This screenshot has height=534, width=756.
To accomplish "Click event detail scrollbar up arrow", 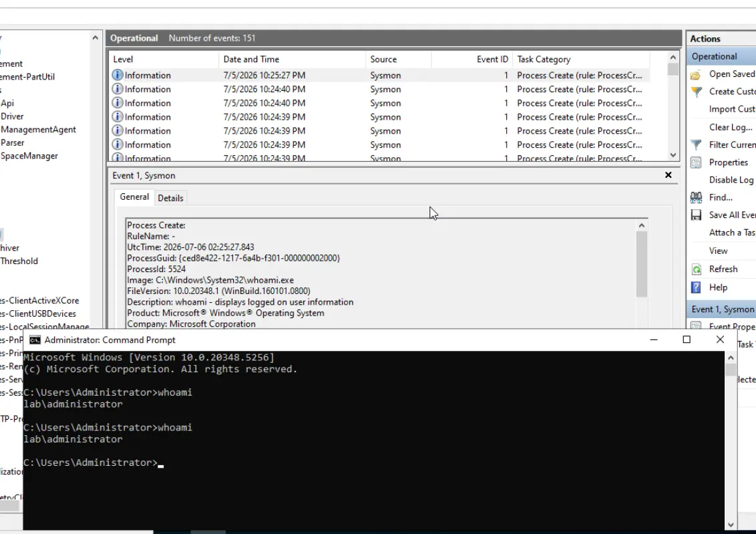I will click(x=641, y=226).
